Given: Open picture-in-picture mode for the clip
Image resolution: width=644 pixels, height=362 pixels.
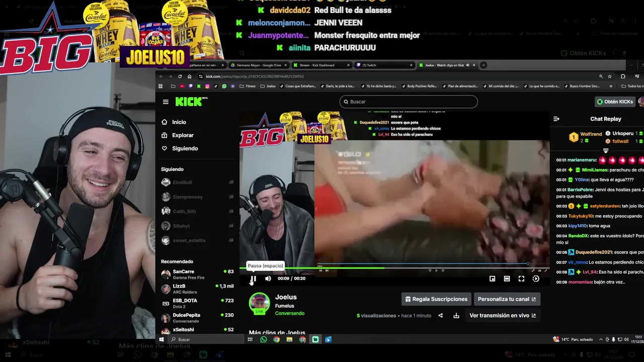Looking at the screenshot, I should click(492, 279).
